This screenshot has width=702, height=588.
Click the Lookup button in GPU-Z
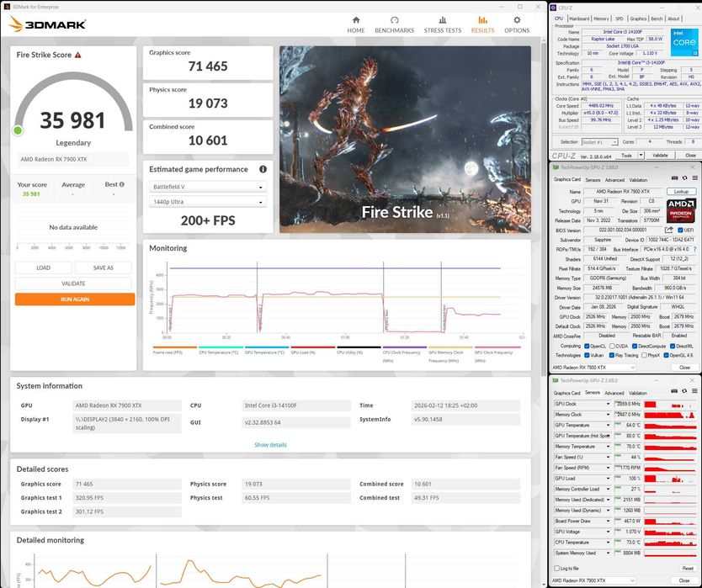point(681,192)
